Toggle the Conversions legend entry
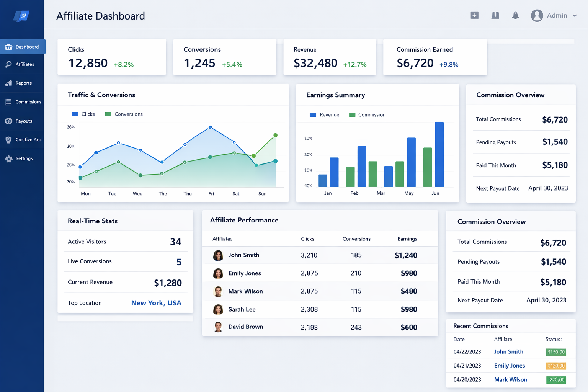 point(124,114)
